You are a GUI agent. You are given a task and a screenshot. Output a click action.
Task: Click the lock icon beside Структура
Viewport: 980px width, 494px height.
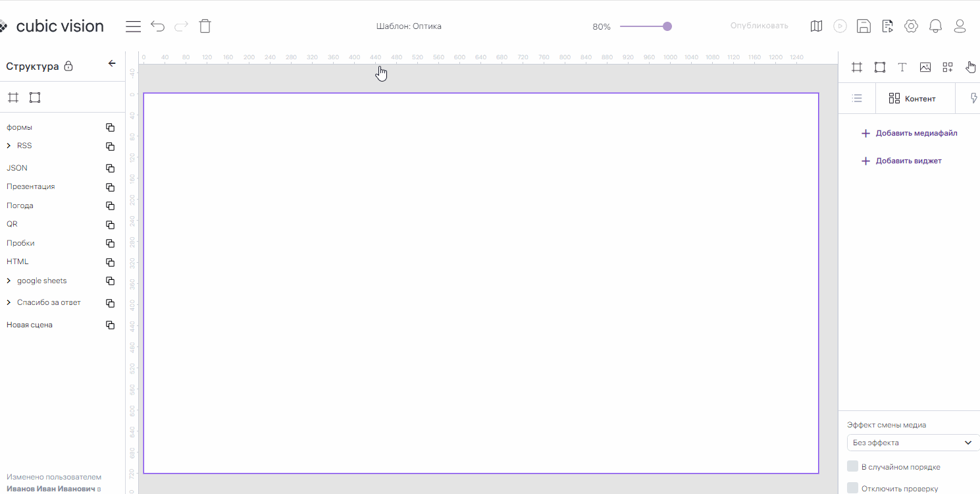click(68, 67)
